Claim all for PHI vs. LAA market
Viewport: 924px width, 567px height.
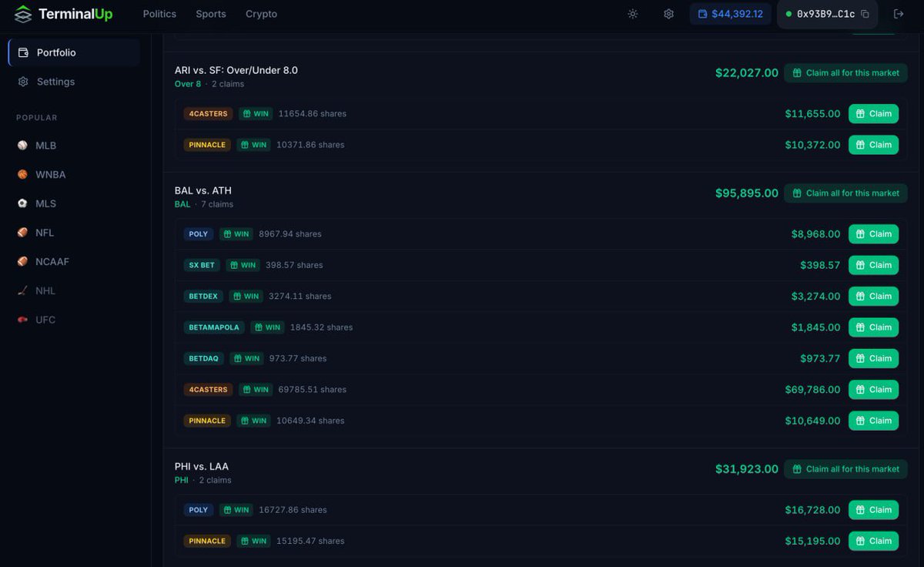tap(845, 469)
